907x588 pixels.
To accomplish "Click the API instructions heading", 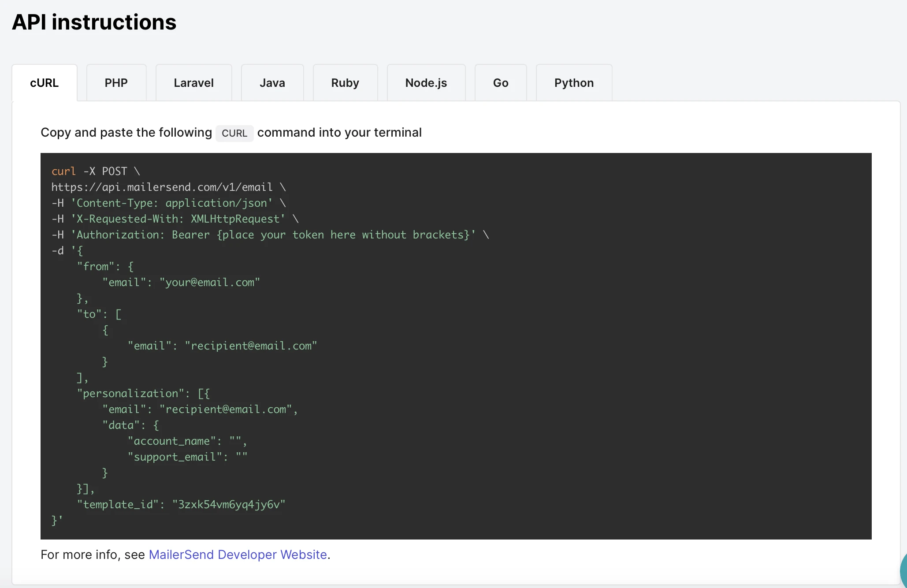I will [x=94, y=22].
